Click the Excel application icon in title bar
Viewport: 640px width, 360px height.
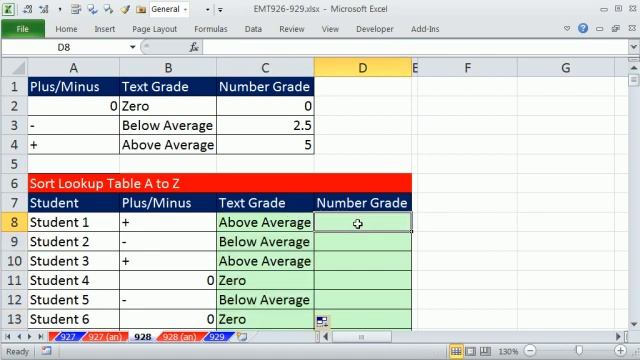tap(8, 9)
